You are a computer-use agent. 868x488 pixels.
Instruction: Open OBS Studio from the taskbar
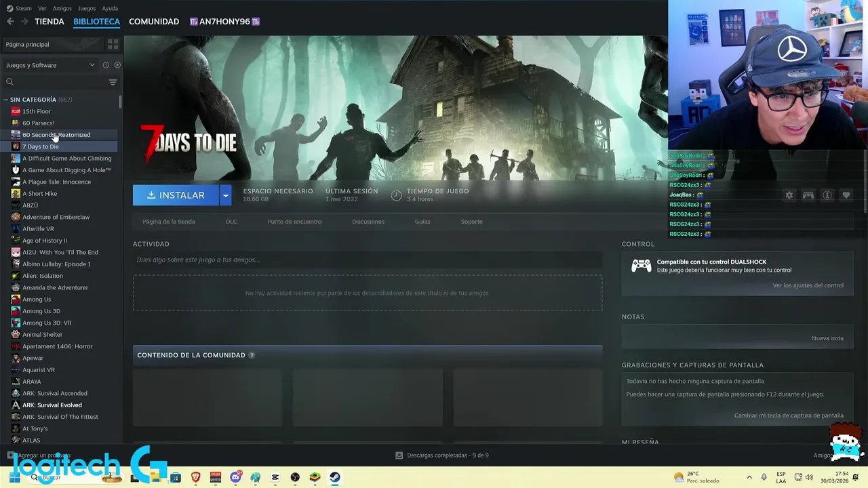click(x=295, y=477)
